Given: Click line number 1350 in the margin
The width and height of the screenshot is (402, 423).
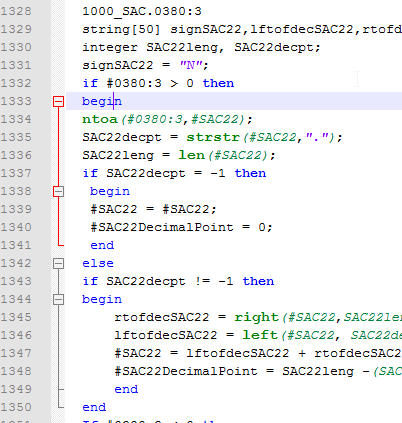Looking at the screenshot, I should [x=16, y=407].
